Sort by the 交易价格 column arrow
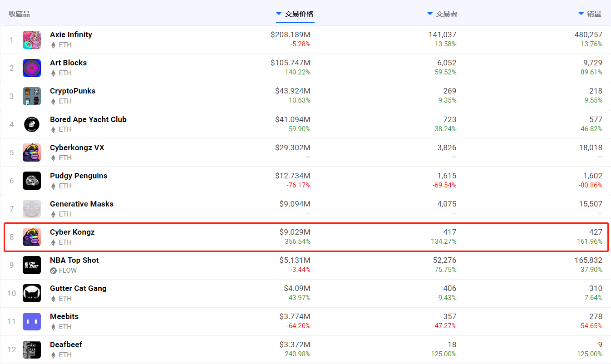The height and width of the screenshot is (364, 611). [279, 14]
